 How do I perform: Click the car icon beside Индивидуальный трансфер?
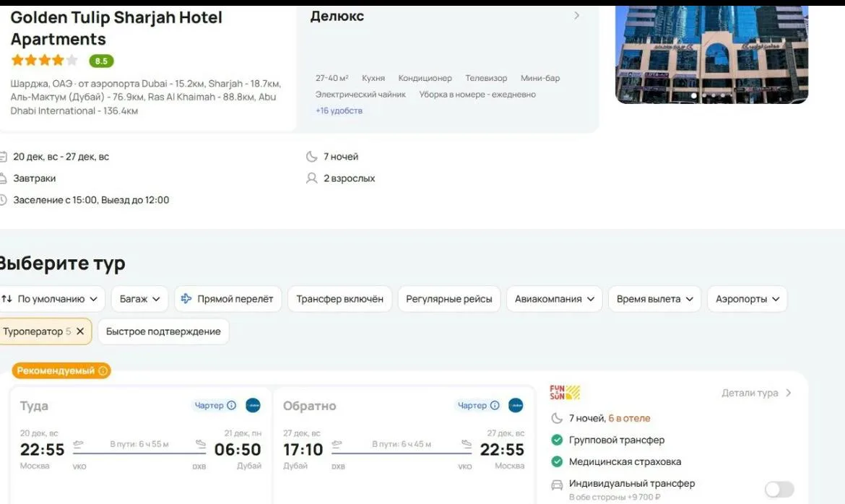pyautogui.click(x=557, y=485)
